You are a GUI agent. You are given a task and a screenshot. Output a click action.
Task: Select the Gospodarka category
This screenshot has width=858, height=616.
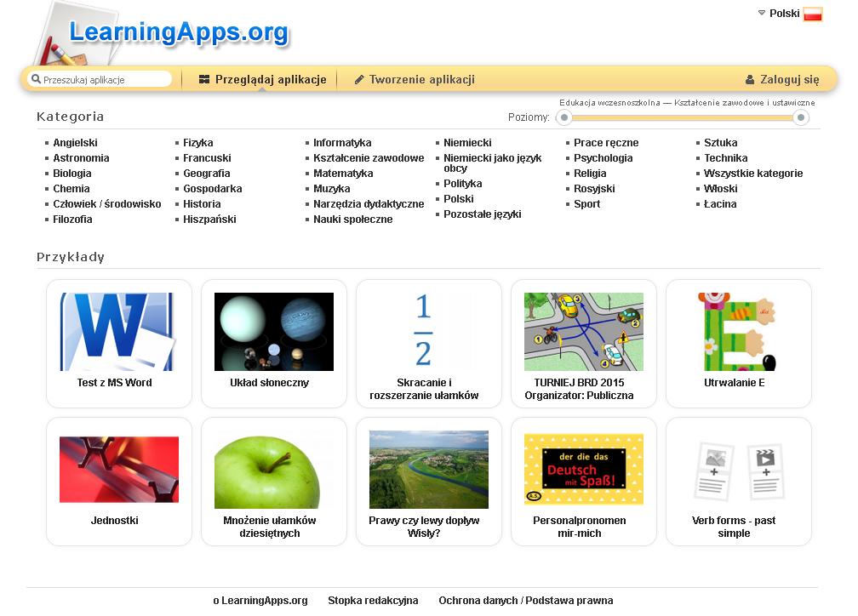coord(212,188)
